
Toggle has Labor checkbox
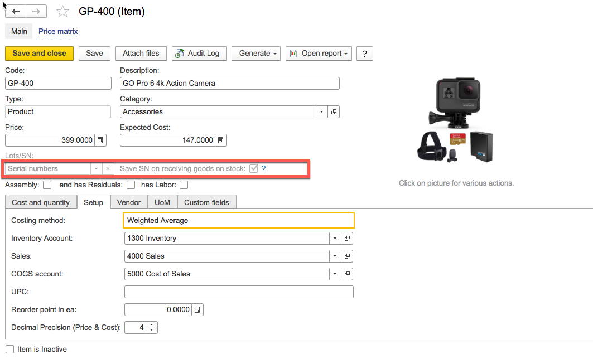coord(184,185)
